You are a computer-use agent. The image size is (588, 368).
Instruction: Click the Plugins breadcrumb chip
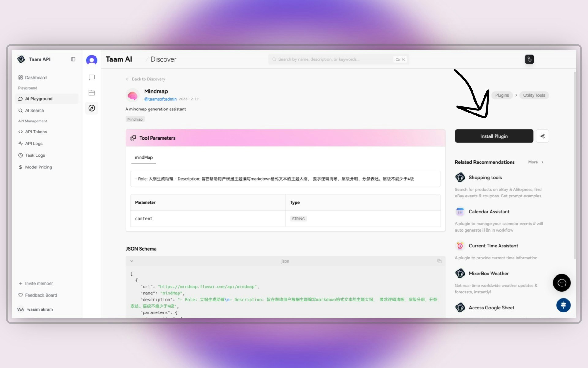click(502, 95)
